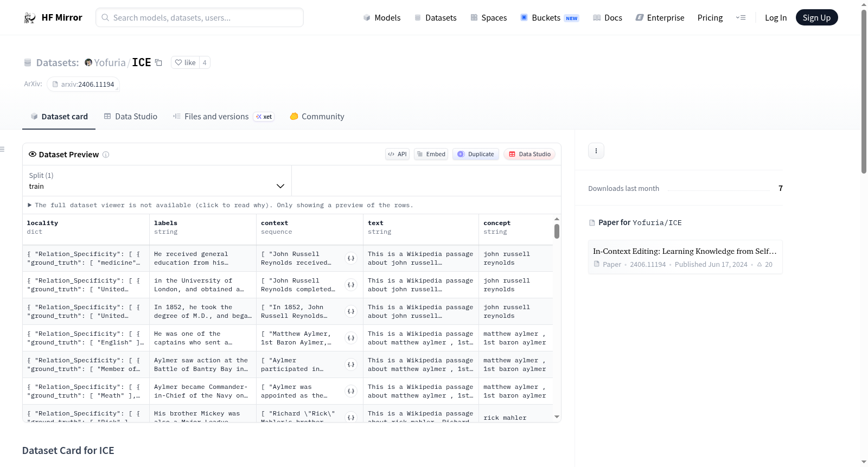Screen dimensions: 868x467
Task: Select the 'Aylmer saw action' labels cell
Action: pyautogui.click(x=203, y=364)
